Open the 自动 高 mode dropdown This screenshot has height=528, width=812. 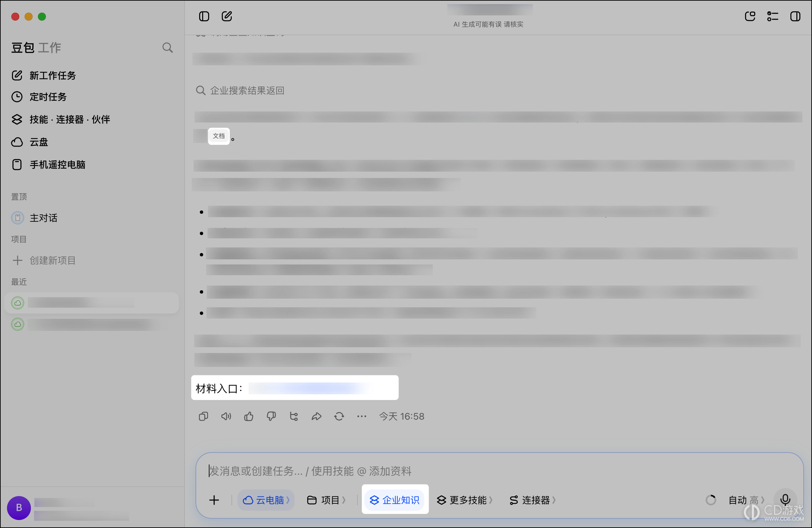point(746,500)
